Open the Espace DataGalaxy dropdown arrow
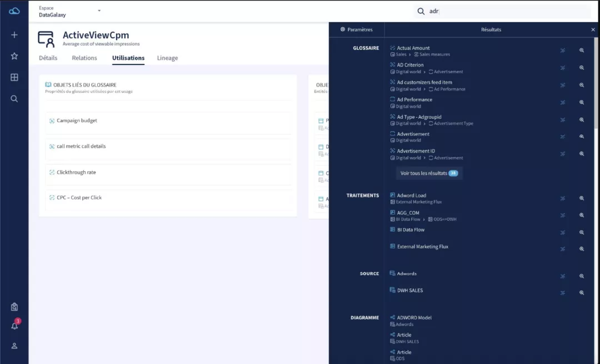 click(x=99, y=11)
